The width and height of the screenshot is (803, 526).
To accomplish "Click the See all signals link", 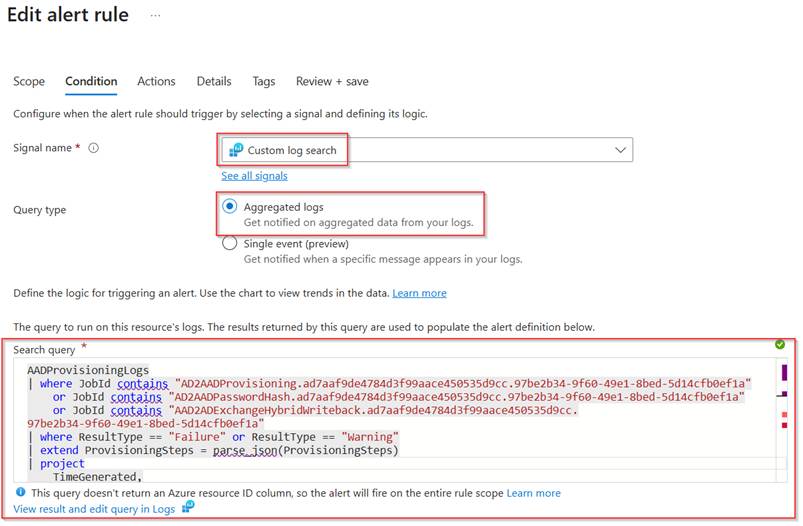I will click(x=254, y=175).
